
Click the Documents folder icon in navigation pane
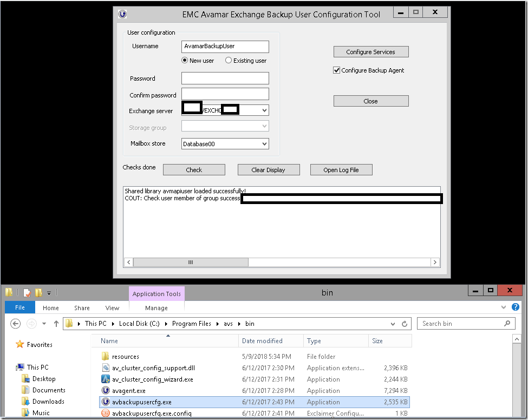[x=25, y=390]
